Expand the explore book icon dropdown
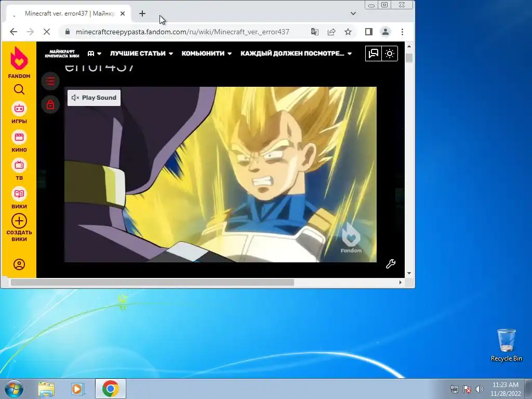Viewport: 532px width, 399px height. tap(95, 54)
